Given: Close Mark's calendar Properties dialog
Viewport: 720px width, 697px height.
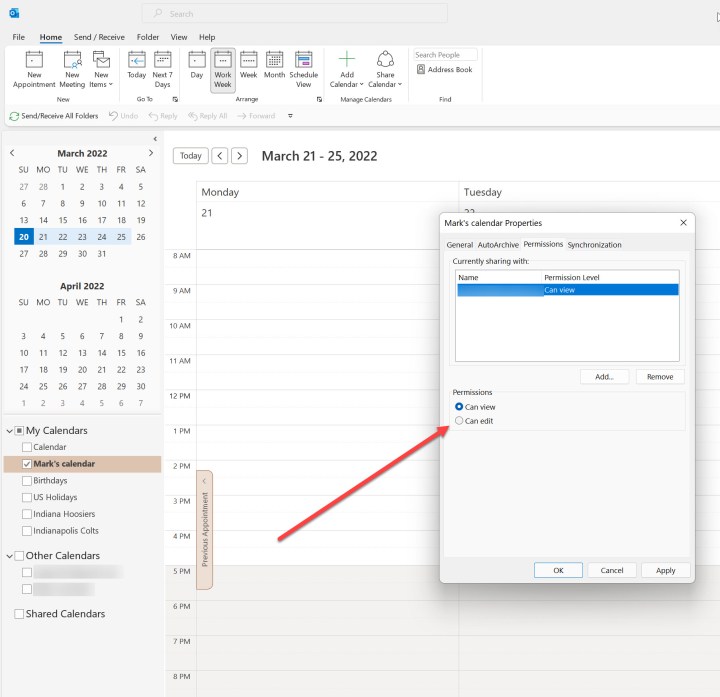Looking at the screenshot, I should tap(683, 223).
